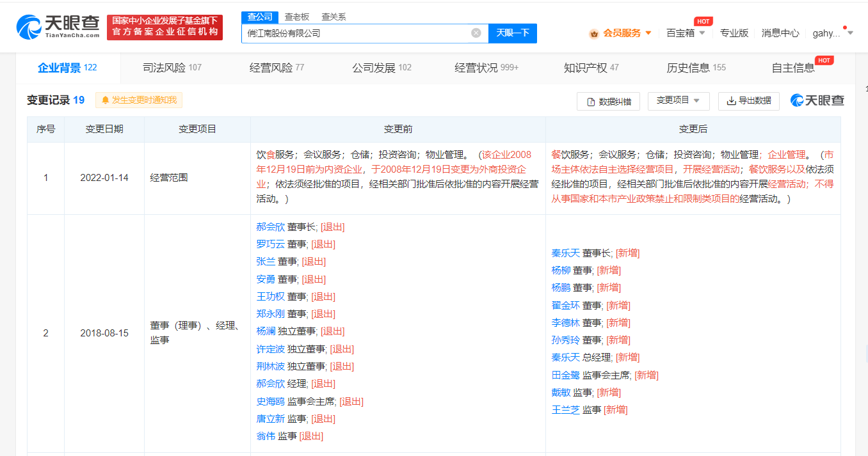The image size is (868, 456).
Task: Click the 经营范围 change item cell
Action: point(197,178)
